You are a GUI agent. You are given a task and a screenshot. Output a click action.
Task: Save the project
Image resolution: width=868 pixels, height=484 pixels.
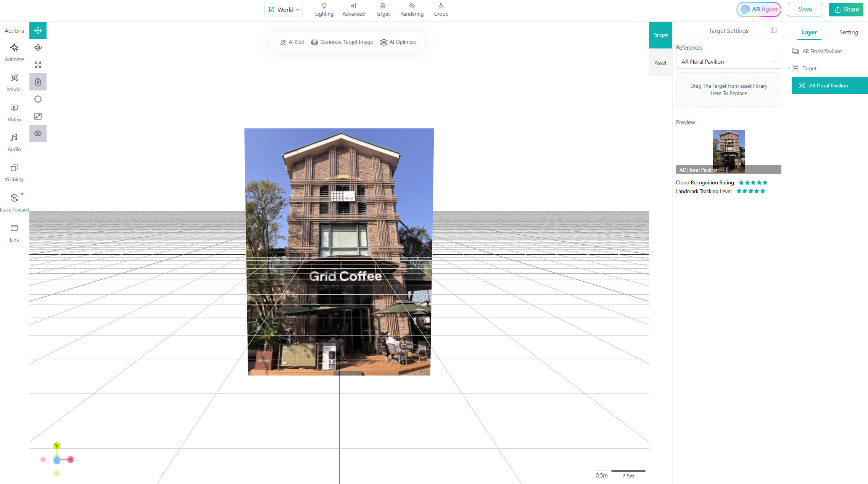point(805,10)
